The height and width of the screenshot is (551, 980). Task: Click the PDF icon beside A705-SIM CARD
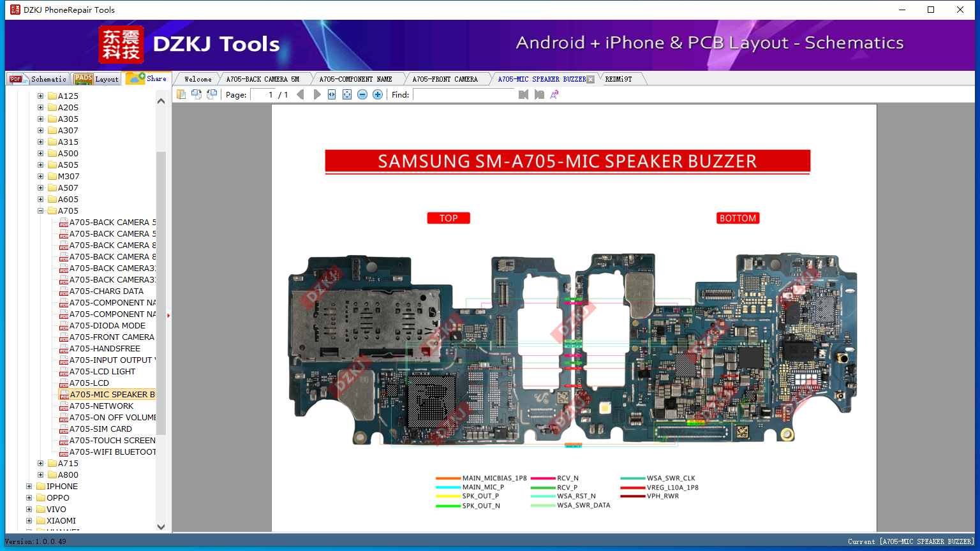(x=64, y=429)
